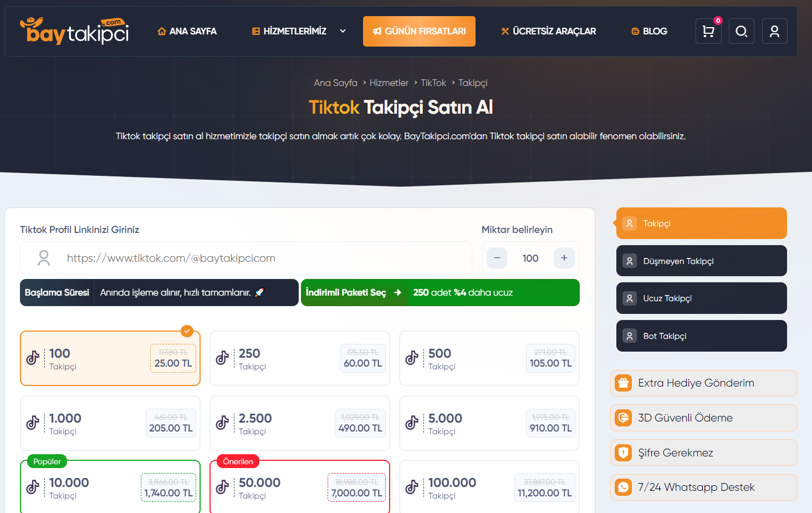Open the shopping cart icon
Viewport: 812px width, 513px height.
pos(708,32)
